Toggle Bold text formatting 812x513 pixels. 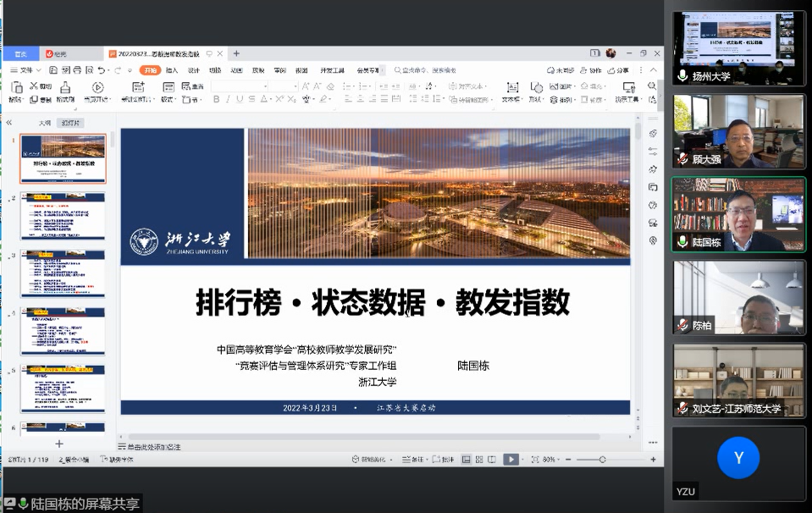pyautogui.click(x=217, y=100)
